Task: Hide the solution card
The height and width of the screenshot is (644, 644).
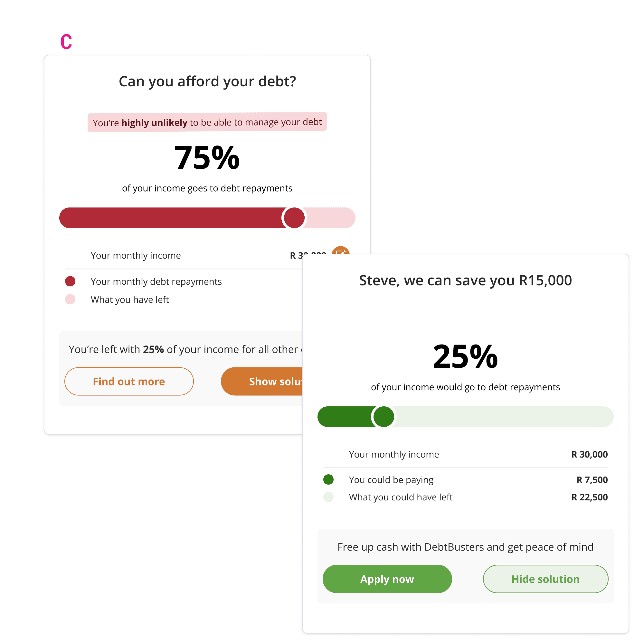Action: click(x=545, y=579)
